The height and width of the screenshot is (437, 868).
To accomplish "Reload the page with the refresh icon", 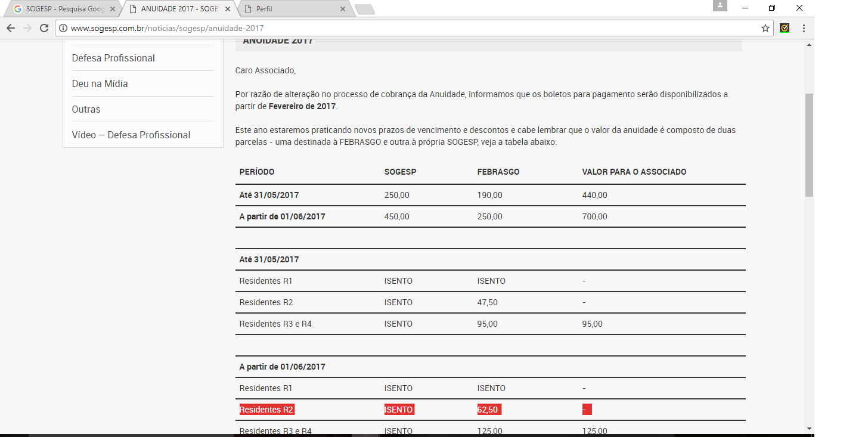I will (44, 28).
